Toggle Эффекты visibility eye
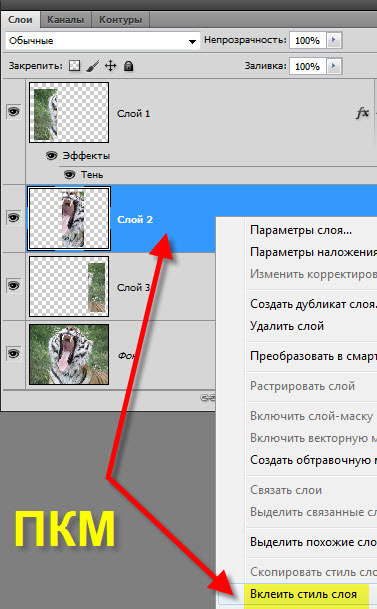377x609 pixels. pyautogui.click(x=51, y=156)
